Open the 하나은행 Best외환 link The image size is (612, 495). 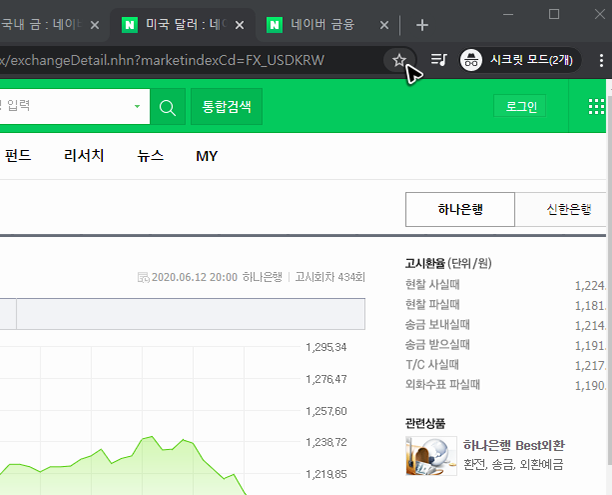pos(513,445)
